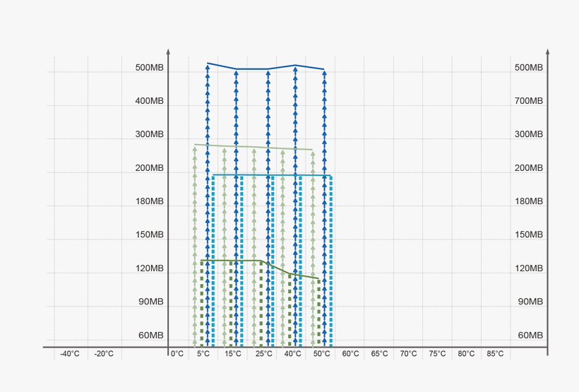Select the -40°C label on the x-axis

tap(70, 354)
